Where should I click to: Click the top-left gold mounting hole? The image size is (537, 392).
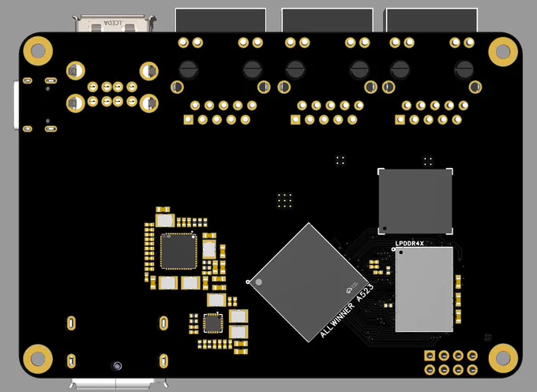38,51
